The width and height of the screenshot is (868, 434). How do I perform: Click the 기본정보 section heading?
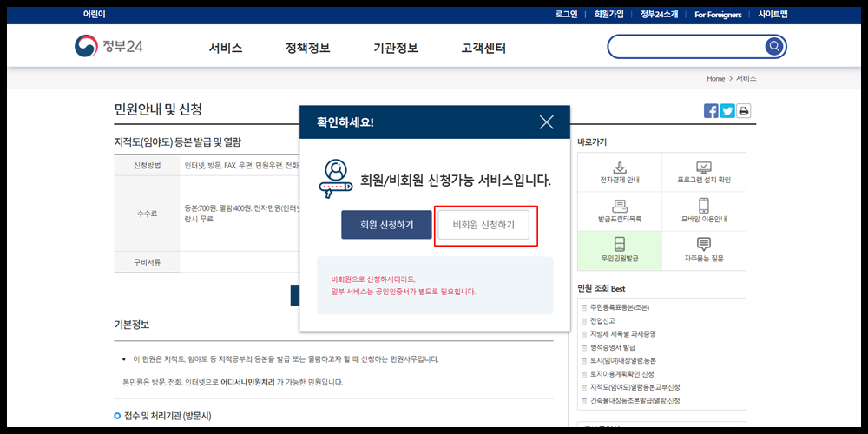(132, 325)
